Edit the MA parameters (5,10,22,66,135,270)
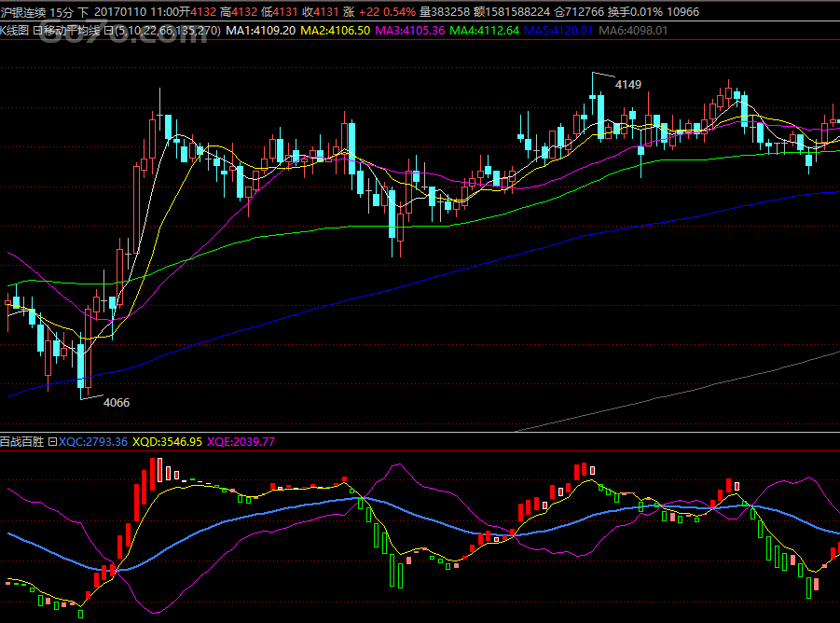Screen dimensions: 840x623 [167, 31]
